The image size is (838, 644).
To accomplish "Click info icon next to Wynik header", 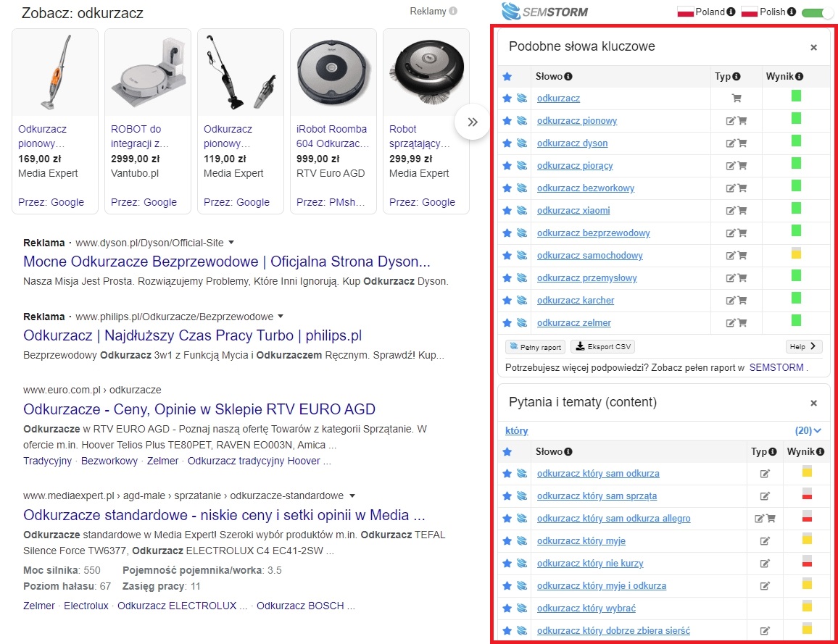I will coord(799,76).
